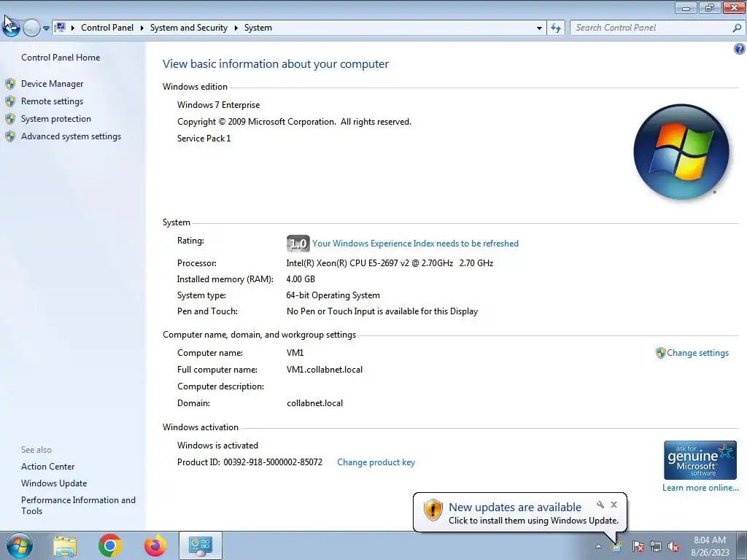Click the installed memory value 4.00 GB
Image resolution: width=747 pixels, height=560 pixels.
pos(301,279)
